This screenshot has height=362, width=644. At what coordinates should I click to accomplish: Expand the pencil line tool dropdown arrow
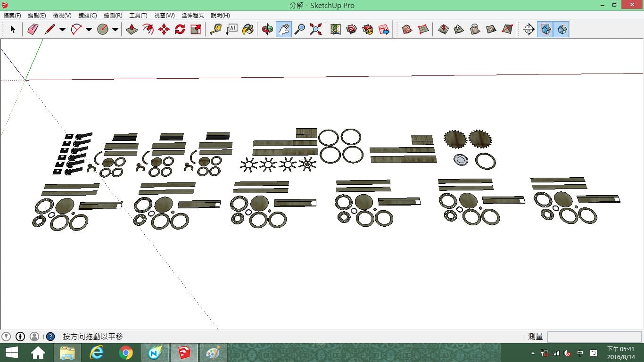pos(62,29)
